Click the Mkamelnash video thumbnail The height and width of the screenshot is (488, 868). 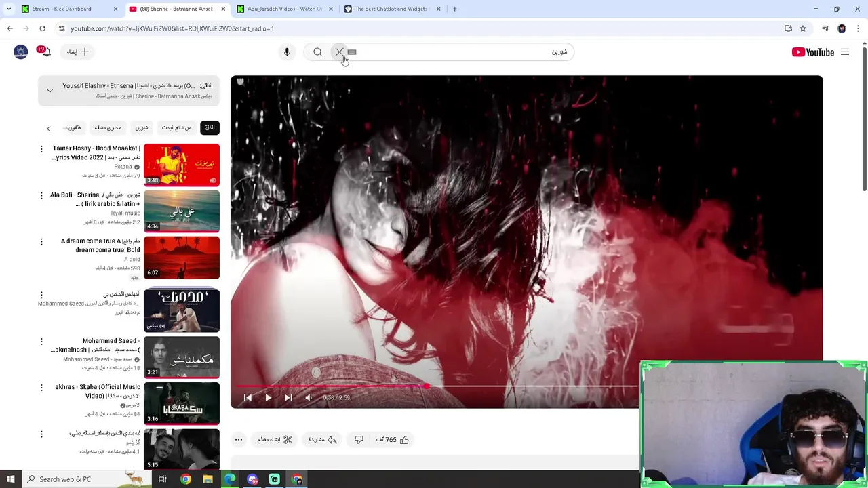coord(182,357)
